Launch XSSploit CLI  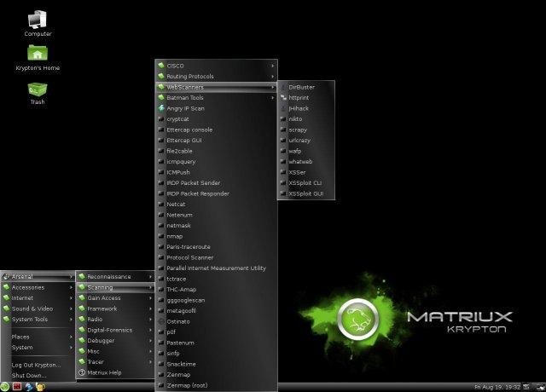click(306, 183)
